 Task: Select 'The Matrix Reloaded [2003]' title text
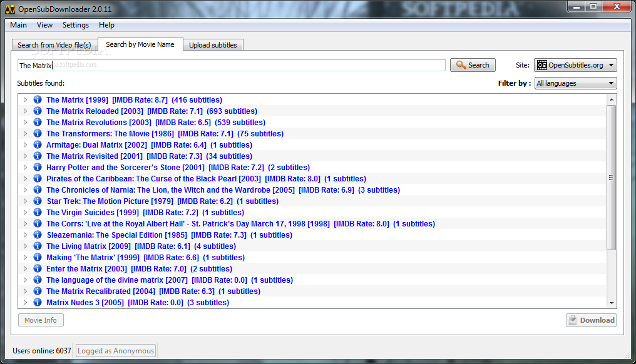point(95,111)
